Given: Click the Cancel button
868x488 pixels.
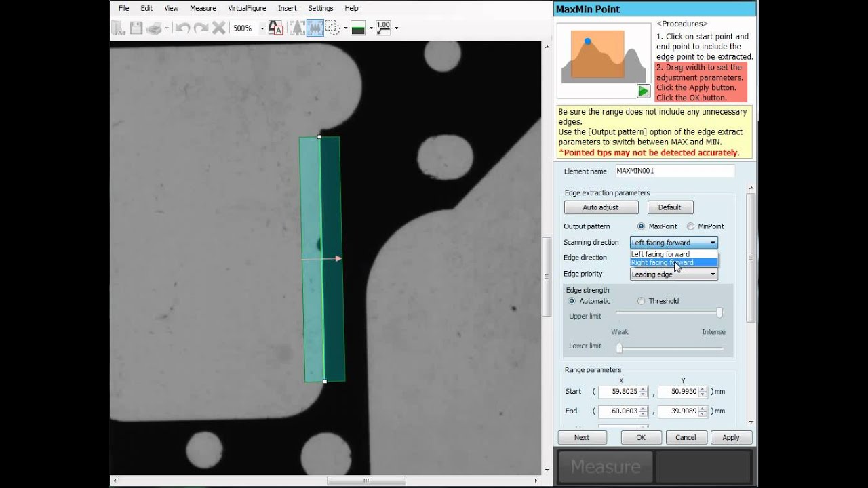Looking at the screenshot, I should pos(686,437).
